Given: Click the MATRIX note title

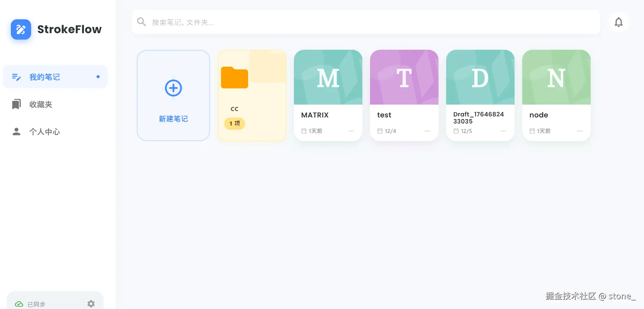Looking at the screenshot, I should pyautogui.click(x=315, y=115).
